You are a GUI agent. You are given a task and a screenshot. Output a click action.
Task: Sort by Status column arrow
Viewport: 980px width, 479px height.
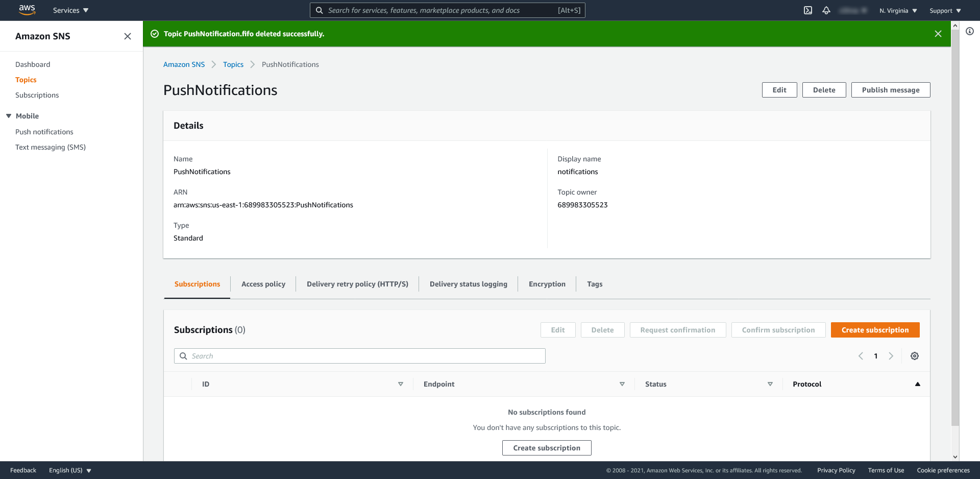(x=770, y=384)
